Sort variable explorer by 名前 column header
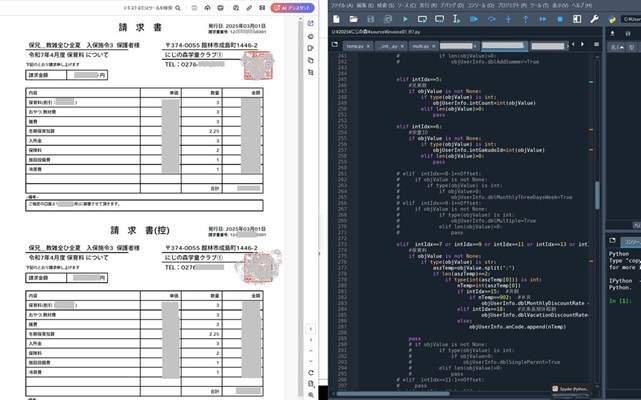Viewport: 641px width, 400px height. pos(616,47)
